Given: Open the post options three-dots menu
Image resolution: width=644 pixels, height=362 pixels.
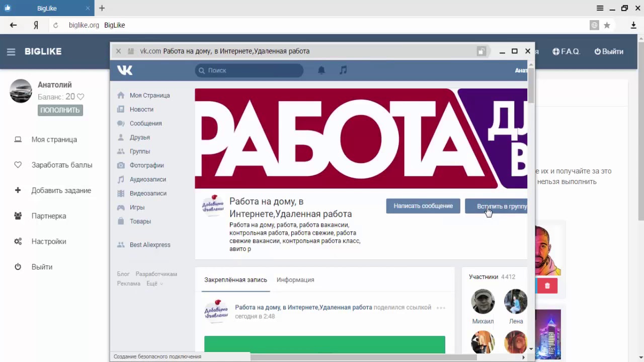Looking at the screenshot, I should [x=441, y=308].
